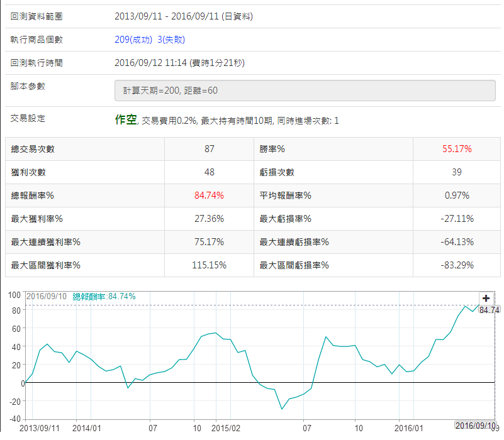Select the red 55.17% win rate value
The width and height of the screenshot is (504, 440).
tap(457, 149)
